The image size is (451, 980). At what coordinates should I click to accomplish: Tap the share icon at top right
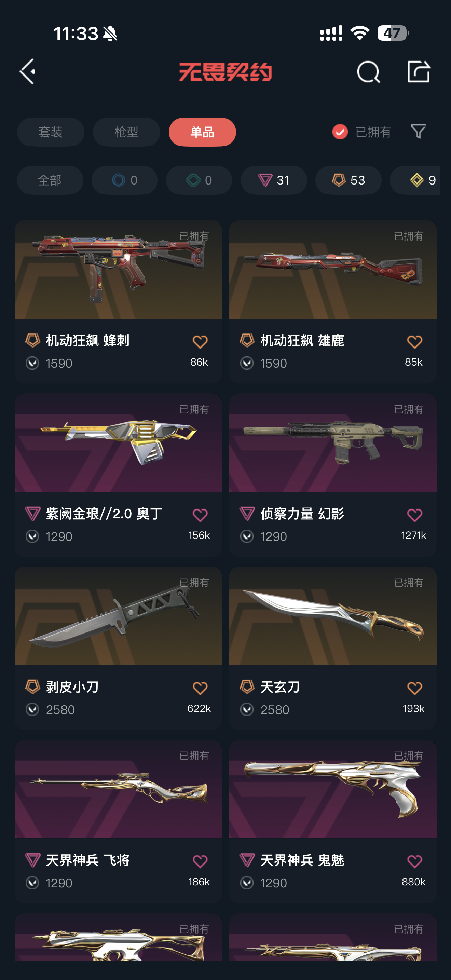[418, 71]
